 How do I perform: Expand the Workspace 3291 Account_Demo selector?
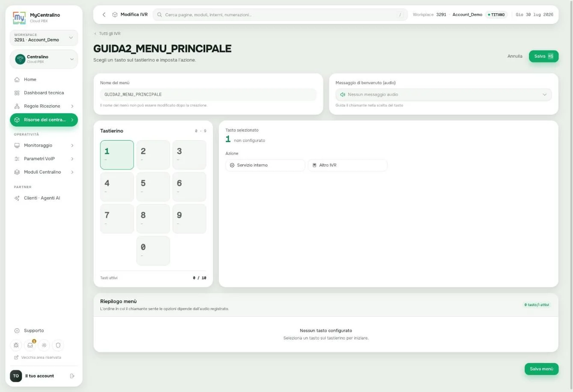pos(44,38)
